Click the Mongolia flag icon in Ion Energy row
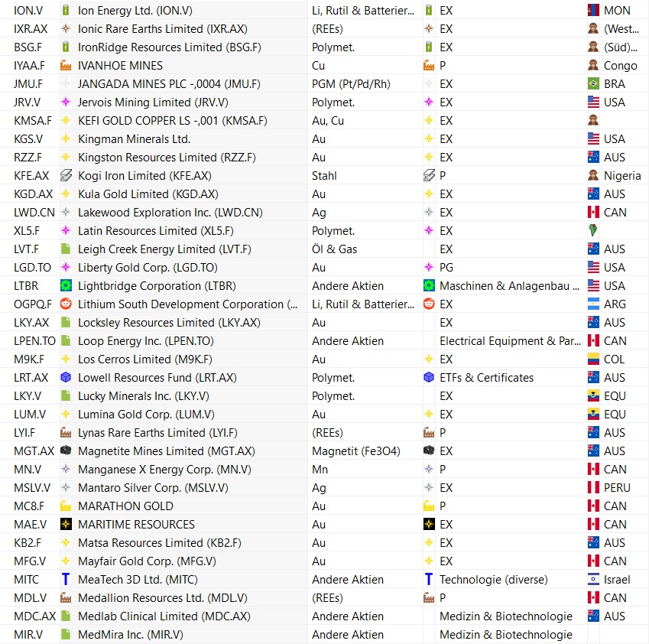Image resolution: width=649 pixels, height=644 pixels. pyautogui.click(x=593, y=11)
